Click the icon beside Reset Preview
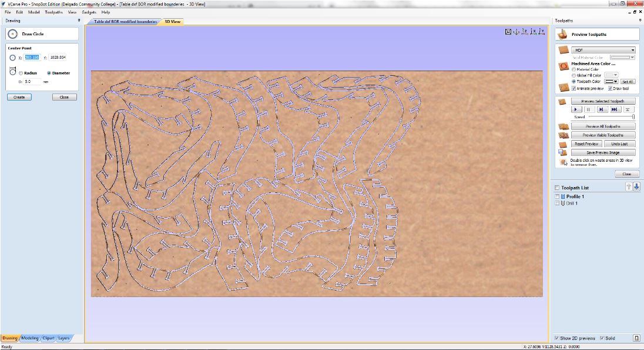This screenshot has height=350, width=644. [x=563, y=144]
